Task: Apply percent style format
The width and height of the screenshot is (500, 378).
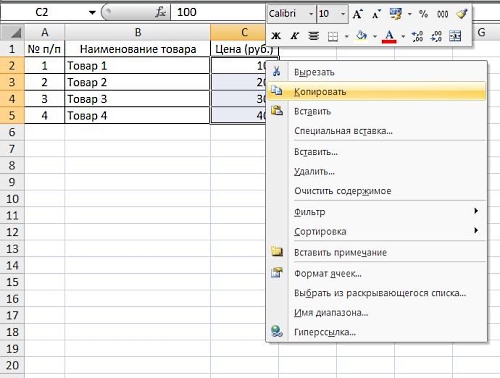Action: tap(423, 14)
